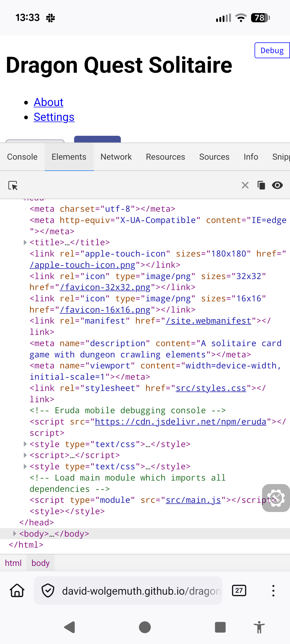
Task: Tap the floating Eruda gear button
Action: tap(276, 498)
